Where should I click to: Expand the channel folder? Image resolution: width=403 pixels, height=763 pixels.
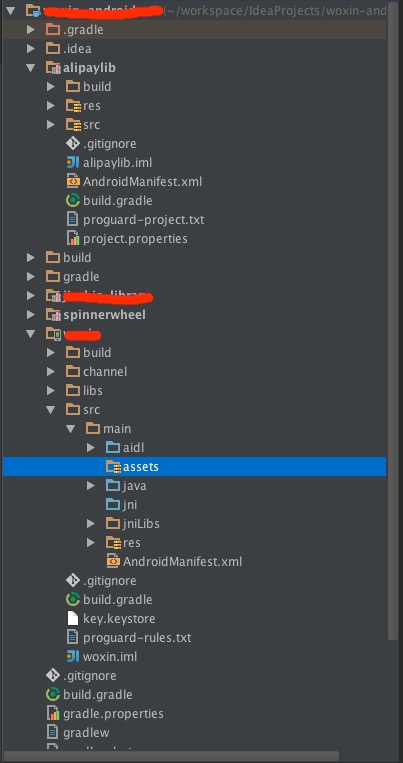coord(51,372)
